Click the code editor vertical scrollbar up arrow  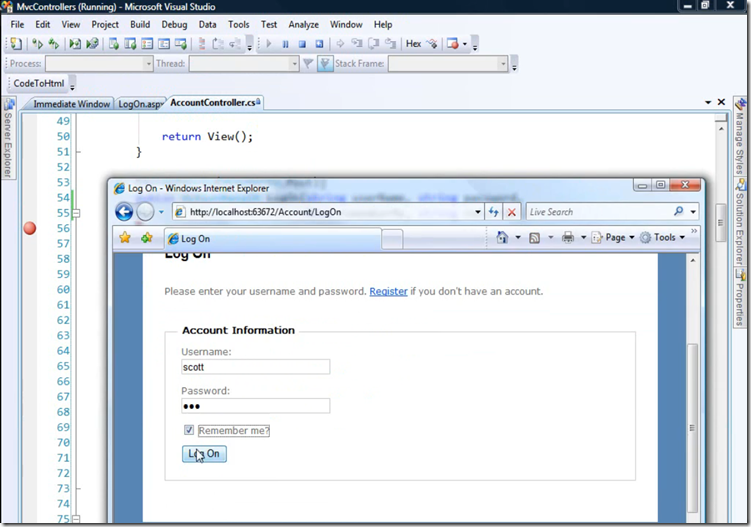[x=721, y=128]
